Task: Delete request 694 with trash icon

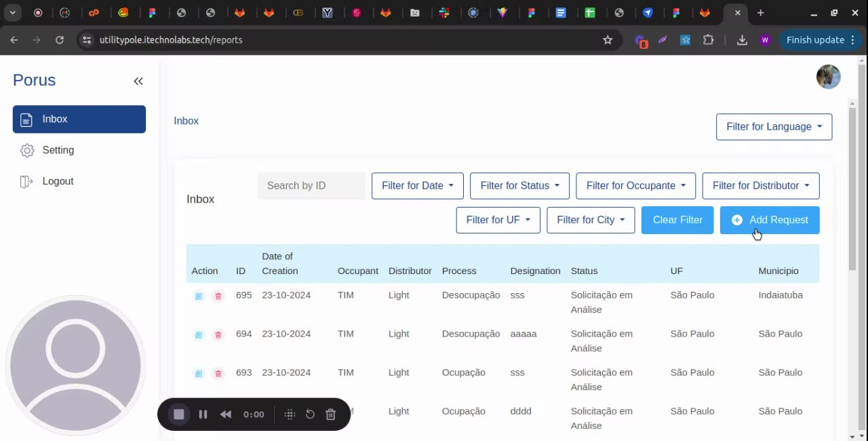Action: point(218,335)
